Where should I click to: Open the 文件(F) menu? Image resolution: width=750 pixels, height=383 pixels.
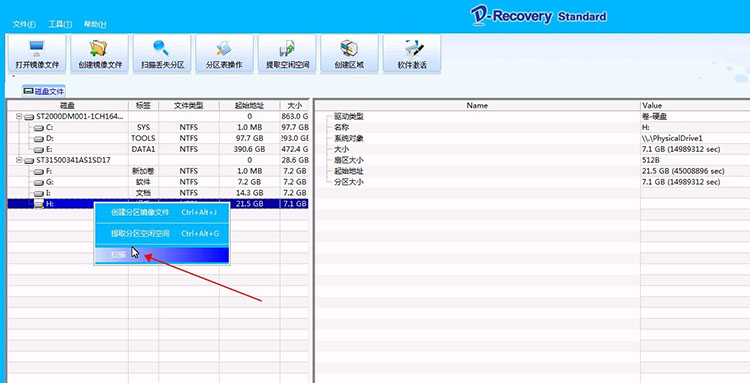(24, 24)
